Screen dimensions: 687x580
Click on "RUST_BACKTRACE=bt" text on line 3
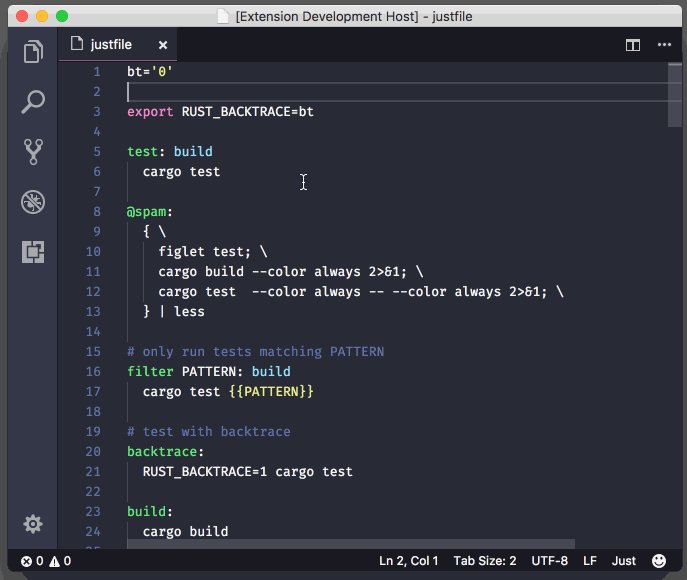248,112
